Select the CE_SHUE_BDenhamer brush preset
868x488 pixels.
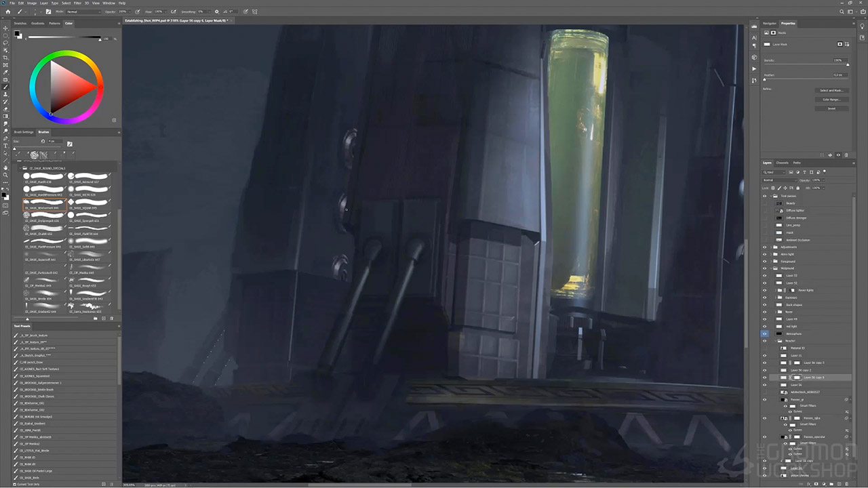45,204
